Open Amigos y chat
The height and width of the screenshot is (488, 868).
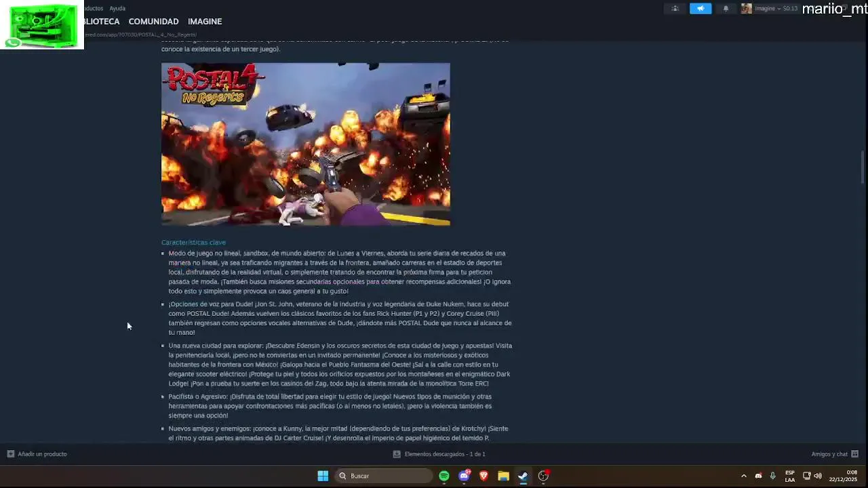coord(829,454)
